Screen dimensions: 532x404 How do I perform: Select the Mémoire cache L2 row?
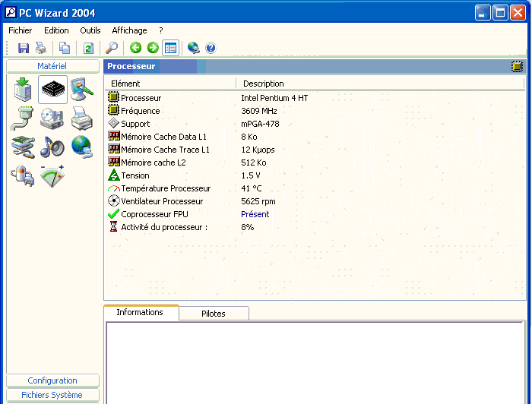315,163
